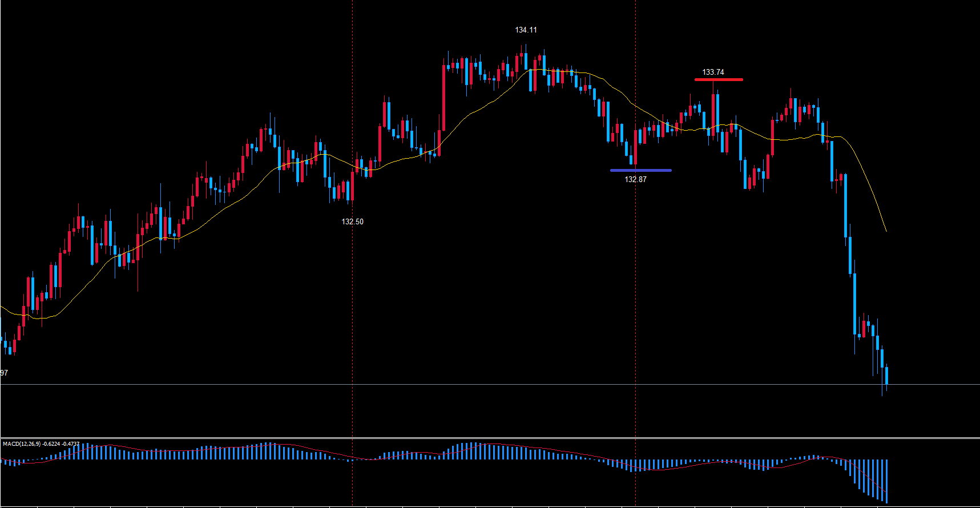Select the 133.74 price label
The width and height of the screenshot is (980, 508).
coord(713,72)
